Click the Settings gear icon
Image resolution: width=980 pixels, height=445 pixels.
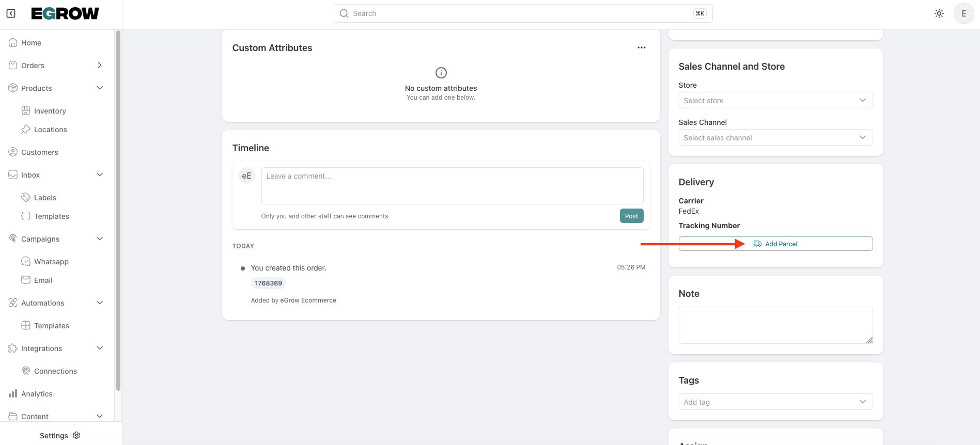coord(76,435)
